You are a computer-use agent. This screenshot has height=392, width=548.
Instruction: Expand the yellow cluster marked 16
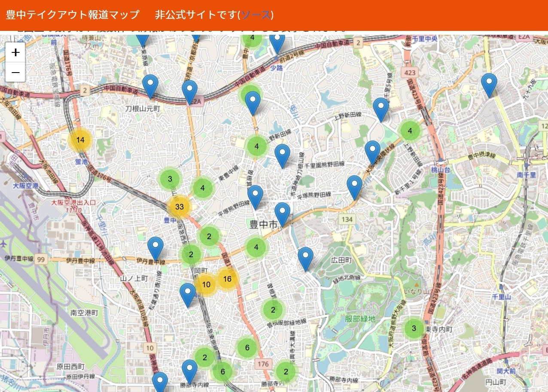tap(227, 279)
